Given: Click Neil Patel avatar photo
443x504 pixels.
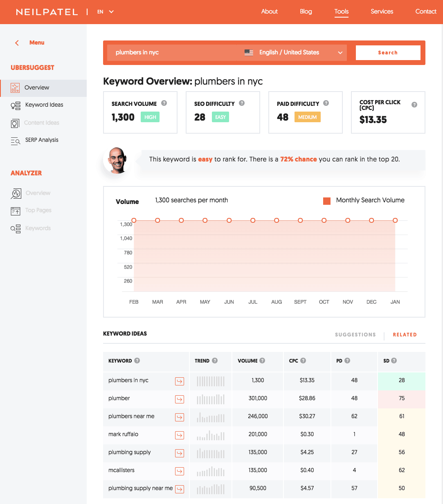Looking at the screenshot, I should [117, 160].
